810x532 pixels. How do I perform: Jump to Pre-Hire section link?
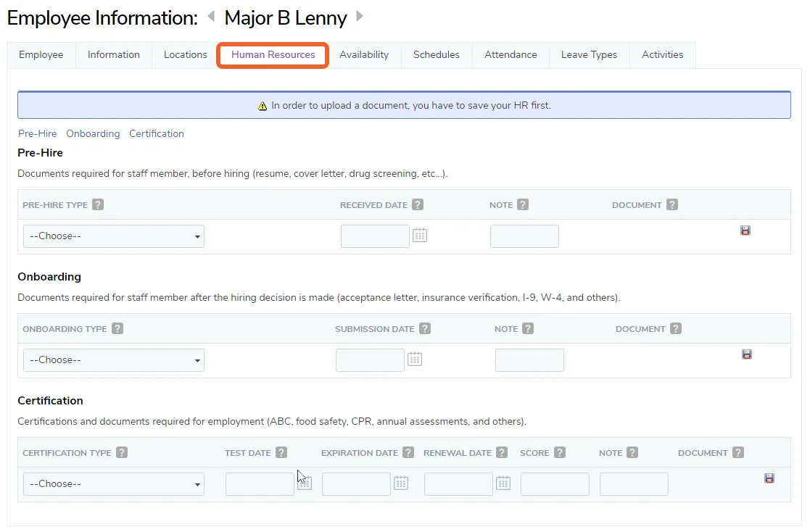(37, 133)
